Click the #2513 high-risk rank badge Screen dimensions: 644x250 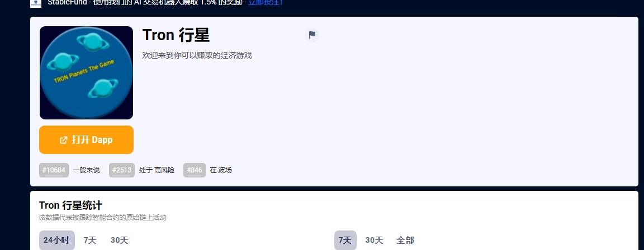[122, 170]
